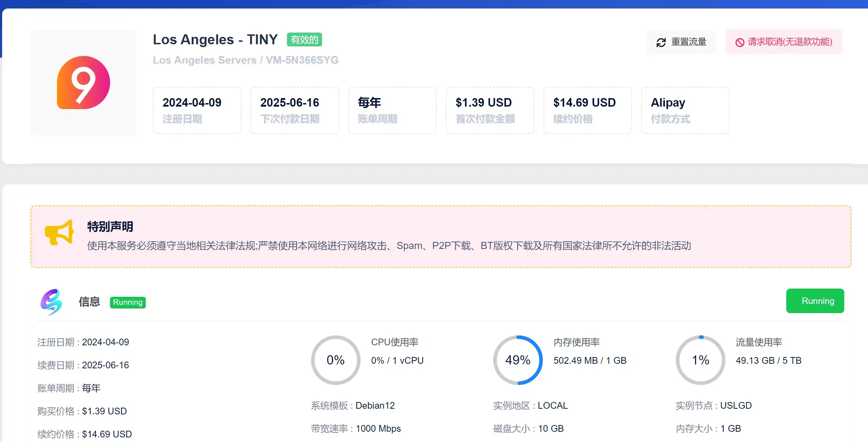Toggle the Running tag next to 信息
The width and height of the screenshot is (868, 442).
(127, 302)
